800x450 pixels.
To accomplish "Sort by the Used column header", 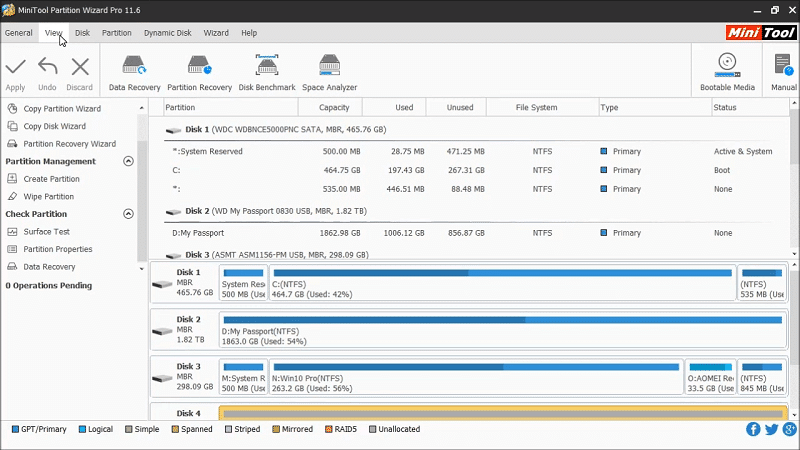I will (394, 108).
